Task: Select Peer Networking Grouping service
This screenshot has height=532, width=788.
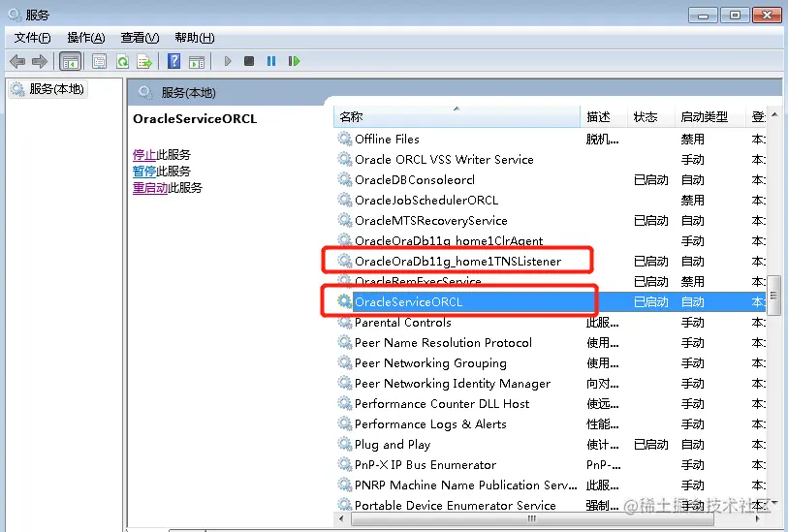Action: click(551, 363)
